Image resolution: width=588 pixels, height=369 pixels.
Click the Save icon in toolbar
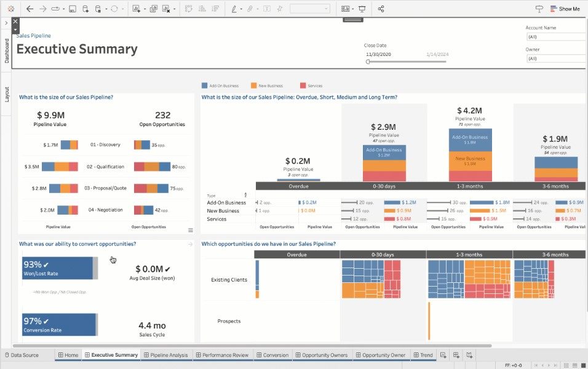(x=72, y=9)
